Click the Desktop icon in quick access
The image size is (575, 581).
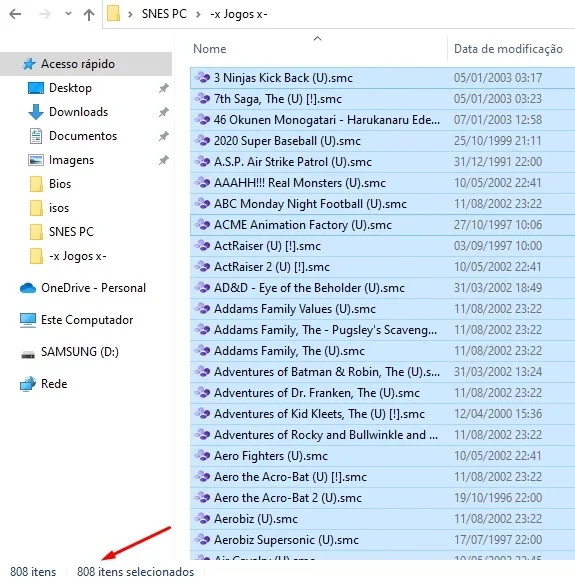[x=36, y=88]
